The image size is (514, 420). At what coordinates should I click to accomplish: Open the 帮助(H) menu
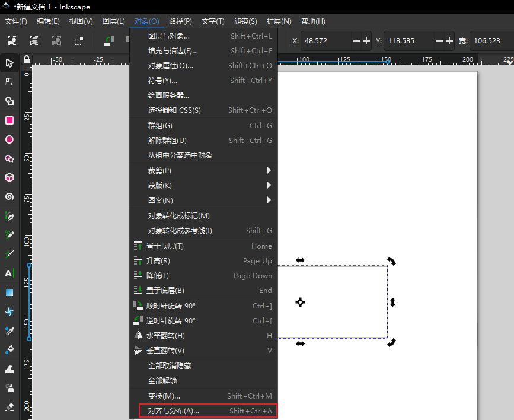(313, 21)
